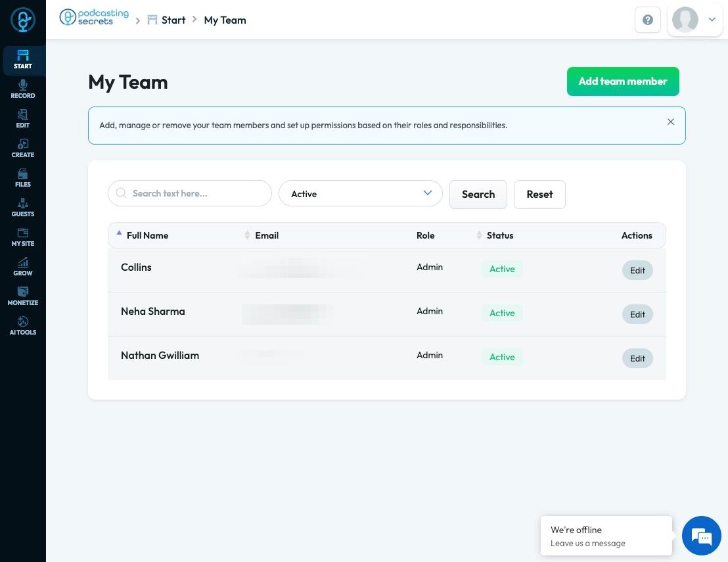Open the Guests sidebar icon
Viewport: 728px width, 562px height.
point(23,203)
